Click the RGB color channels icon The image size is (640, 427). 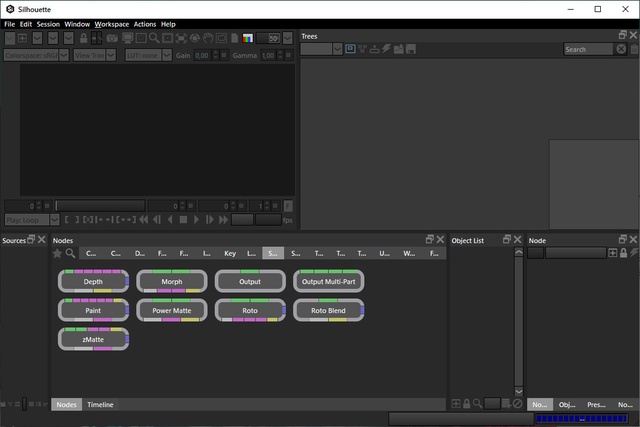[248, 38]
